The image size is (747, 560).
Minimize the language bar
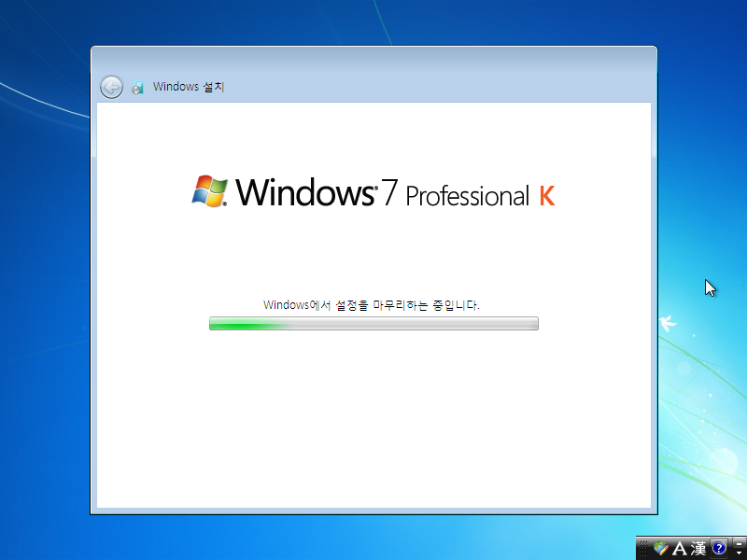(x=739, y=543)
